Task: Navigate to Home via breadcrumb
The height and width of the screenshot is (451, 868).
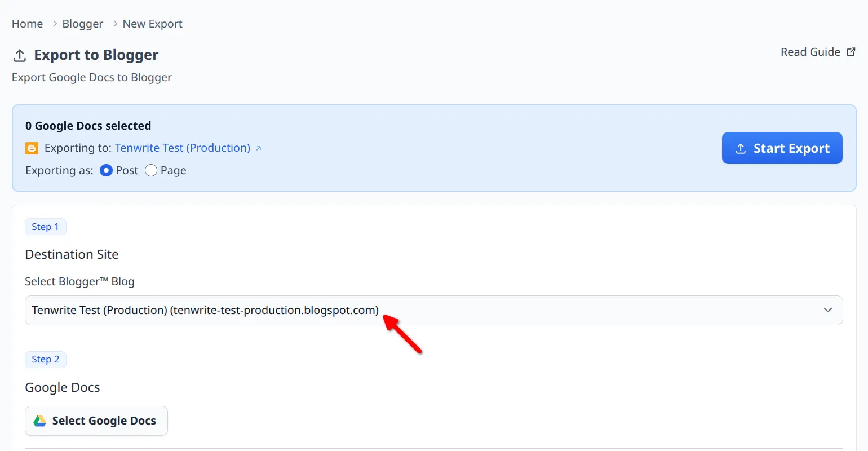Action: (x=26, y=24)
